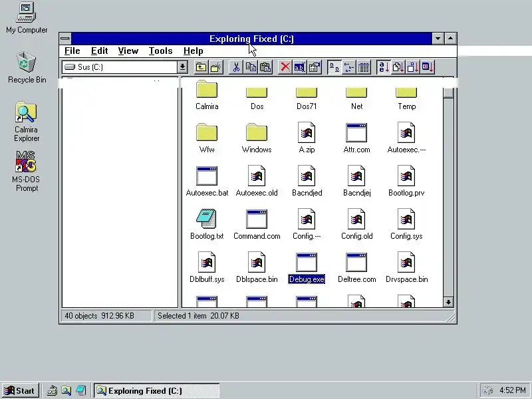Viewport: 532px width, 399px height.
Task: Click the first quick launch icon beside Start
Action: point(52,390)
